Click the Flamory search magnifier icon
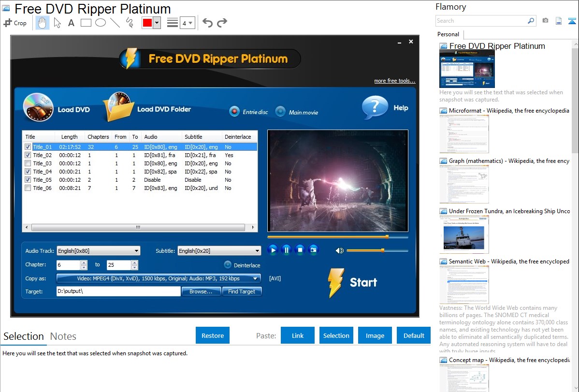 pyautogui.click(x=531, y=21)
